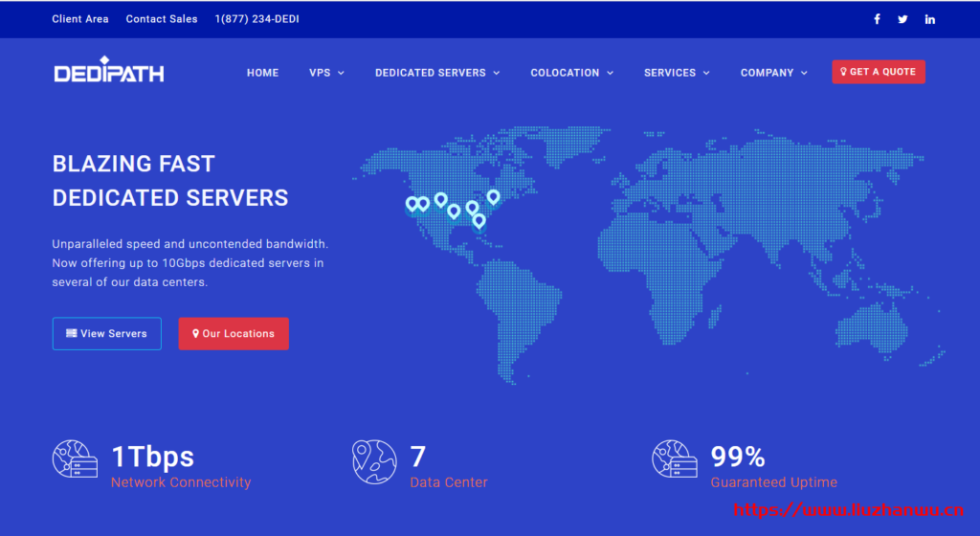Click the 7 Data Center globe icon
This screenshot has height=536, width=980.
(374, 459)
